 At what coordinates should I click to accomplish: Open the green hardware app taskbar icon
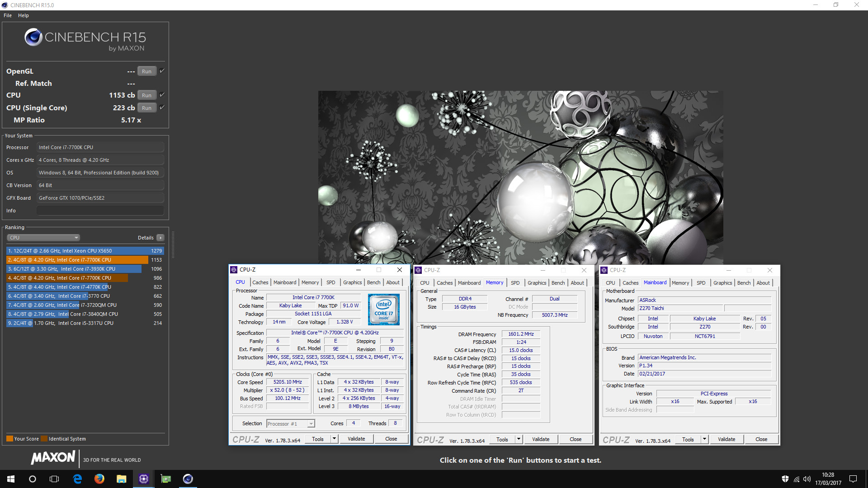[x=166, y=479]
